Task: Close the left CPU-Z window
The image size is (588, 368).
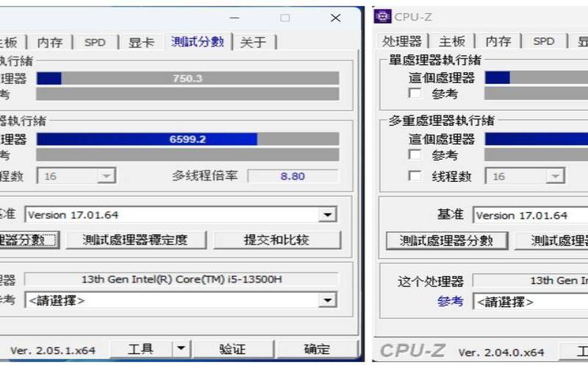Action: click(335, 18)
